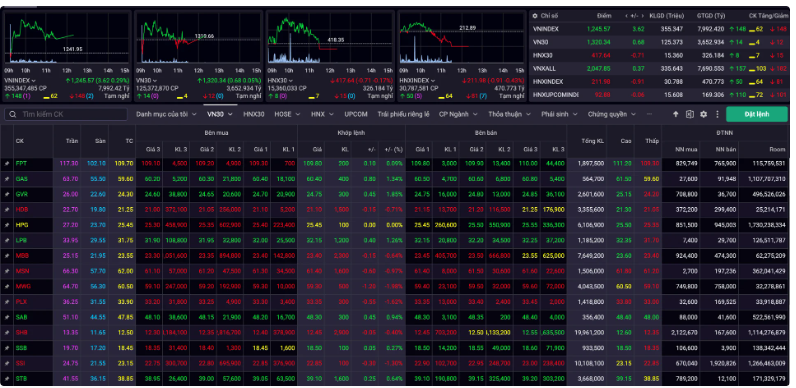The width and height of the screenshot is (796, 388).
Task: Click the left arrow beside +/- header
Action: tap(627, 16)
